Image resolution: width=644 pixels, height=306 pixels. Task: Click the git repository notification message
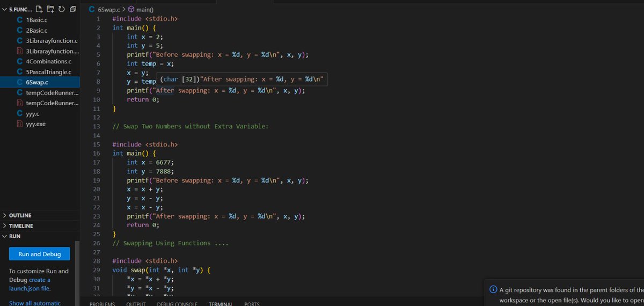(571, 295)
